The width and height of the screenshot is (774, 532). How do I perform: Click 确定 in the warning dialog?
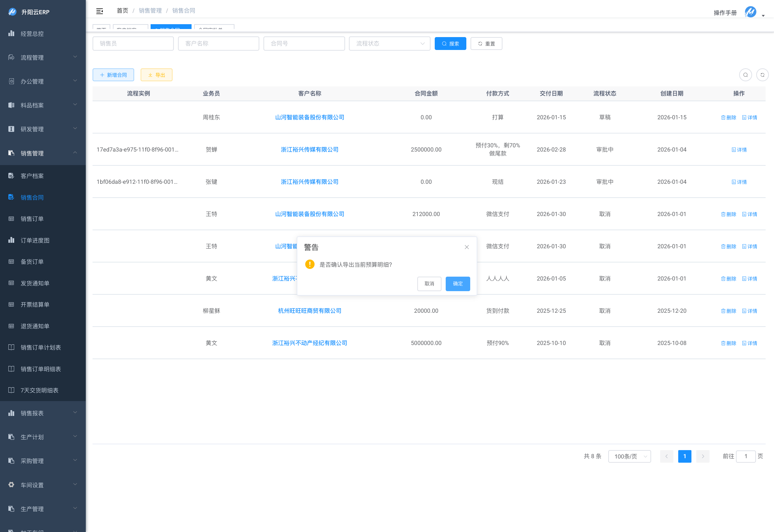pyautogui.click(x=458, y=284)
